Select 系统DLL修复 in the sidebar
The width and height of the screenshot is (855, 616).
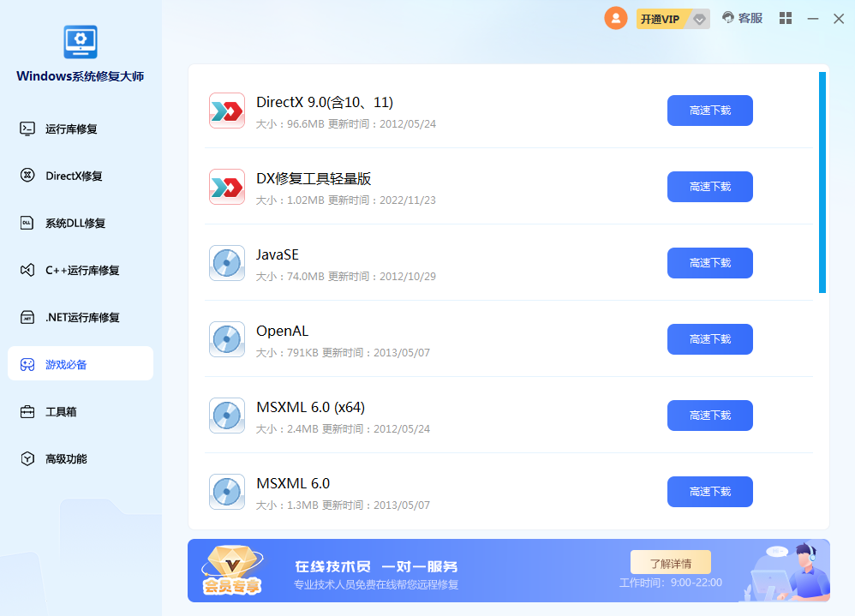[x=75, y=223]
